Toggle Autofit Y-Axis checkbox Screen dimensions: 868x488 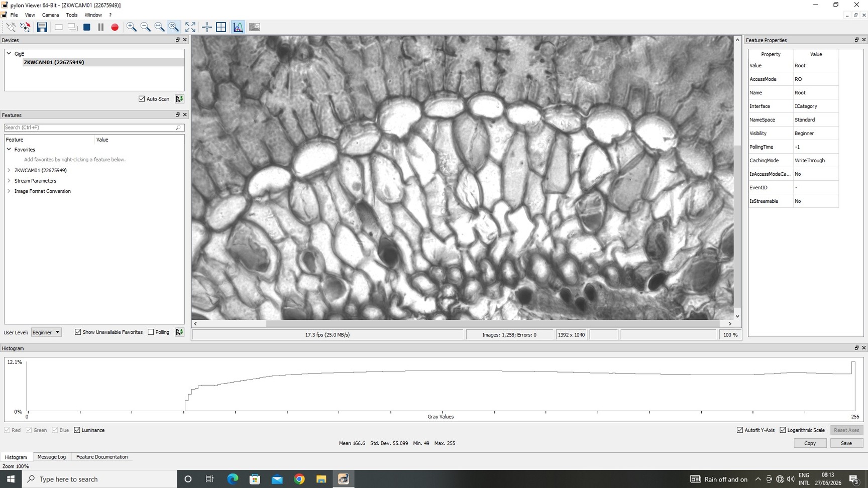[740, 430]
